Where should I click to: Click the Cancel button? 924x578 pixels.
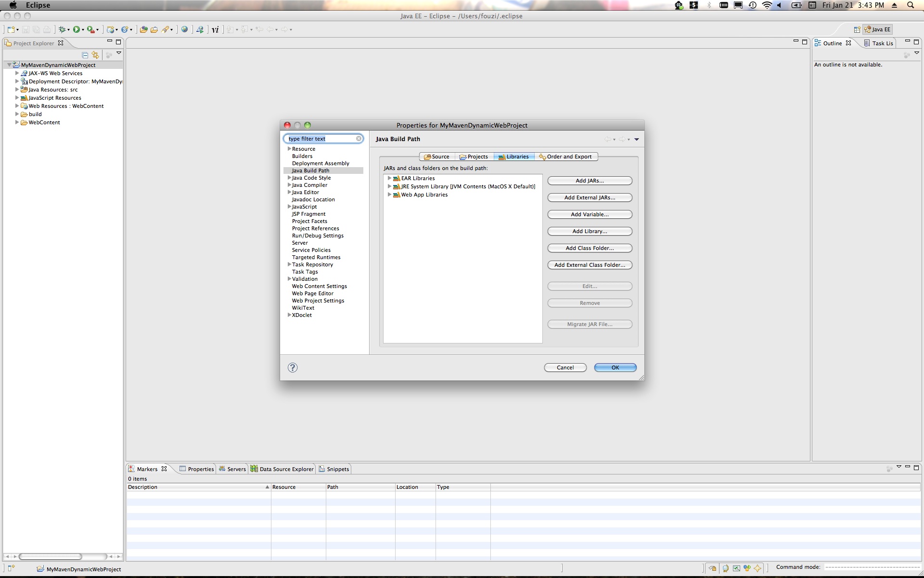[x=565, y=368]
